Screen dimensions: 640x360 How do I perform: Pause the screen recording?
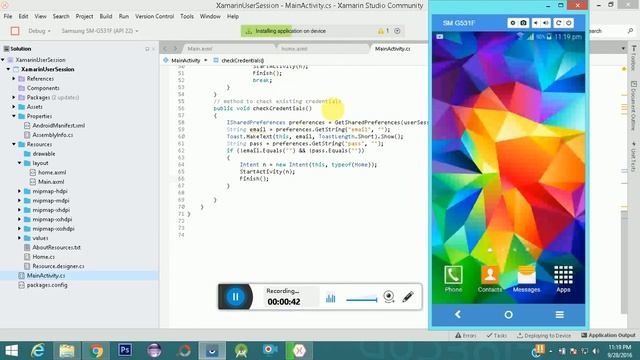tap(236, 297)
